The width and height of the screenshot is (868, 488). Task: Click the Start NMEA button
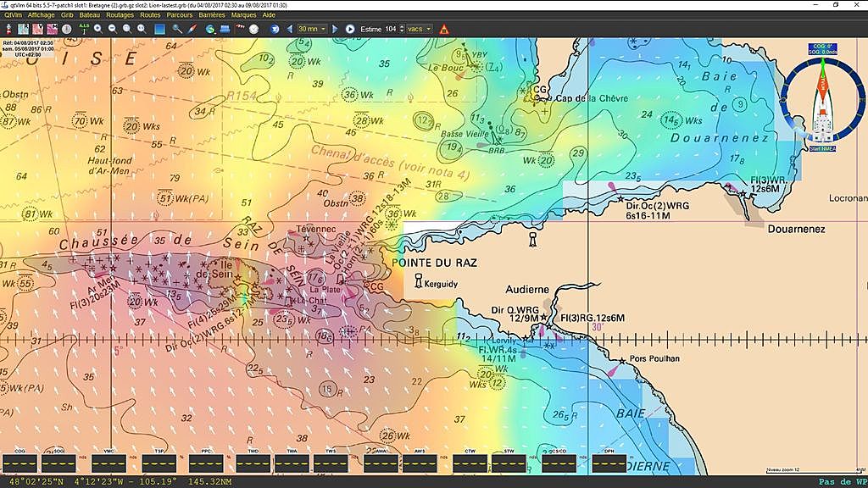[822, 149]
